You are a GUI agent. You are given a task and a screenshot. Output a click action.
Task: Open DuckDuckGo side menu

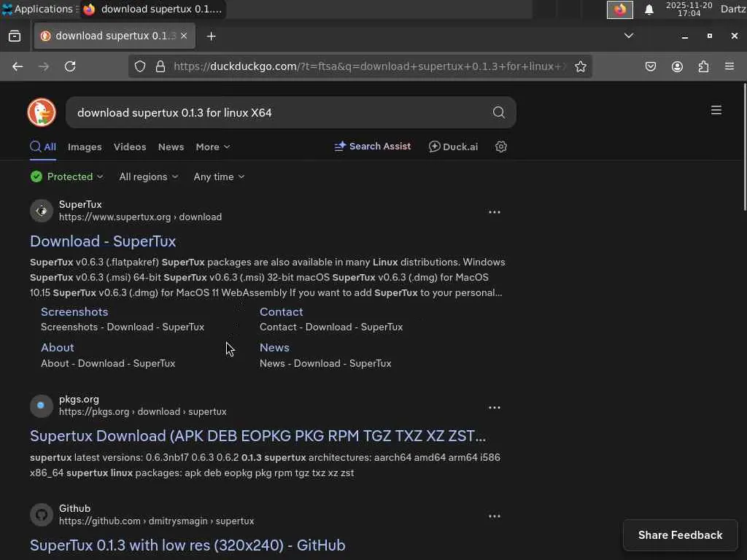[x=716, y=110]
